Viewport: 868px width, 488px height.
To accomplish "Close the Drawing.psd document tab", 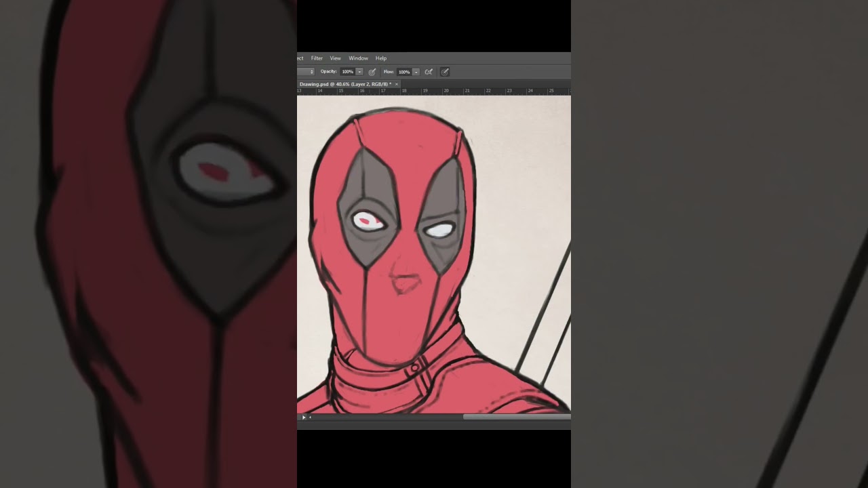I will click(397, 84).
